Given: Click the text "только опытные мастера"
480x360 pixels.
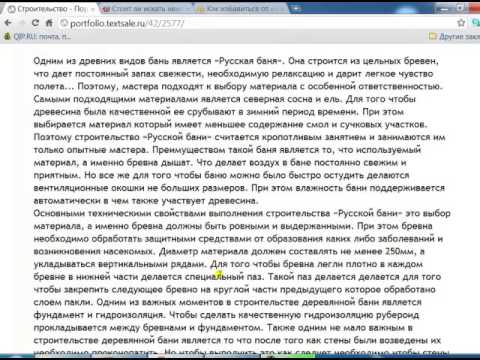Looking at the screenshot, I should 90,150.
